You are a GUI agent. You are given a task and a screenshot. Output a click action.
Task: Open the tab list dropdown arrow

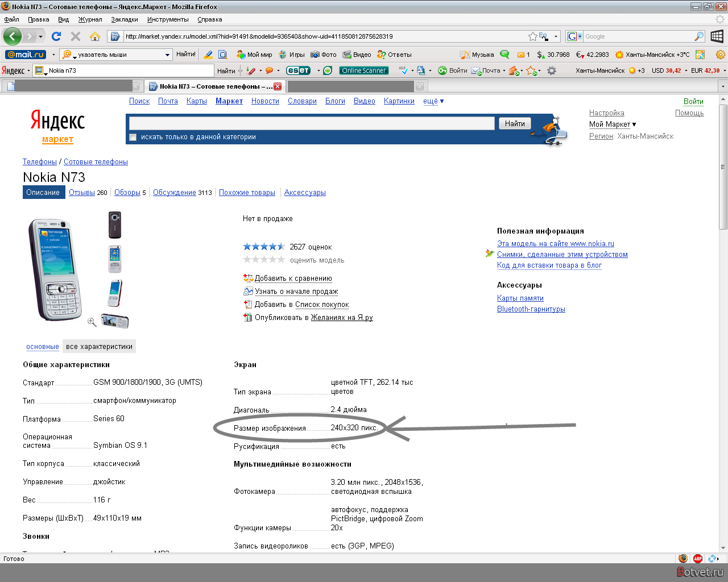coord(723,86)
